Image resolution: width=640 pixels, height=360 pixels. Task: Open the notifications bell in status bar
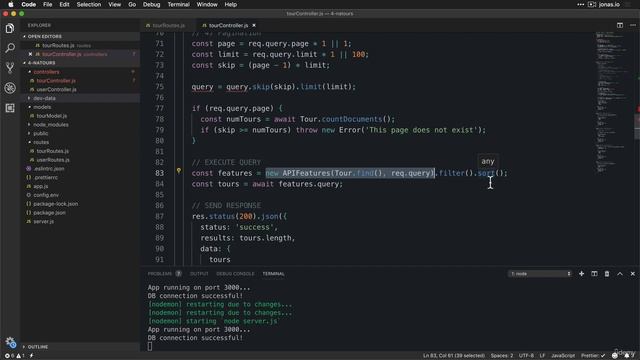coord(627,356)
